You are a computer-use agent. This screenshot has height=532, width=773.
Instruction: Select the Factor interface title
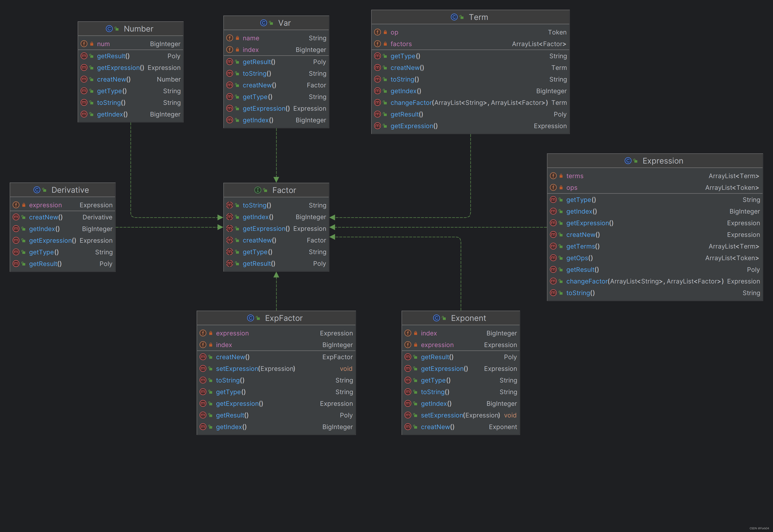tap(284, 190)
